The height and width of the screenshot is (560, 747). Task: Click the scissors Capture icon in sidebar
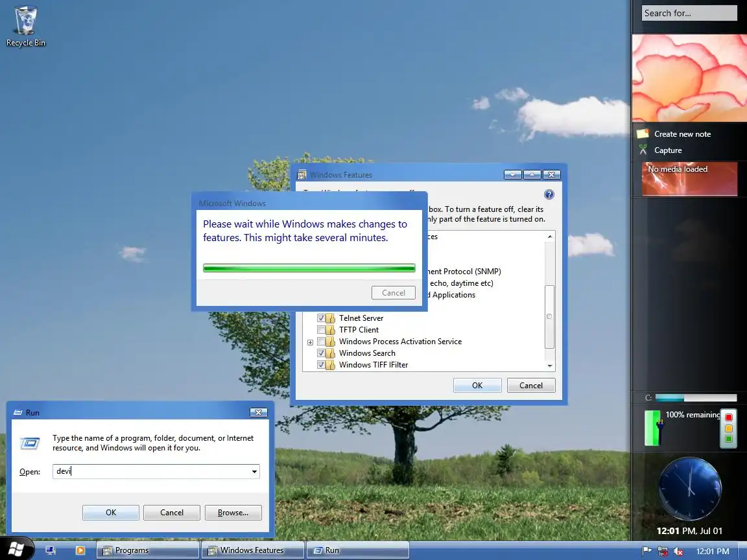(x=643, y=150)
